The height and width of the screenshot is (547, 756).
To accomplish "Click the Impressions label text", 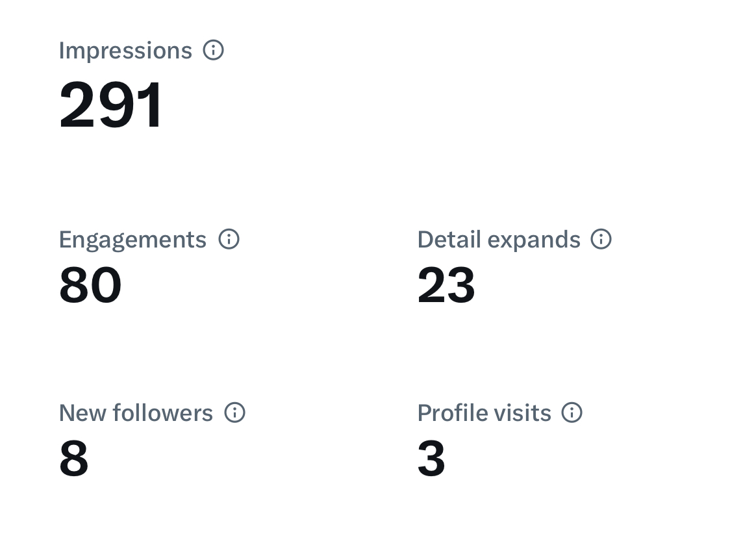I will (125, 51).
